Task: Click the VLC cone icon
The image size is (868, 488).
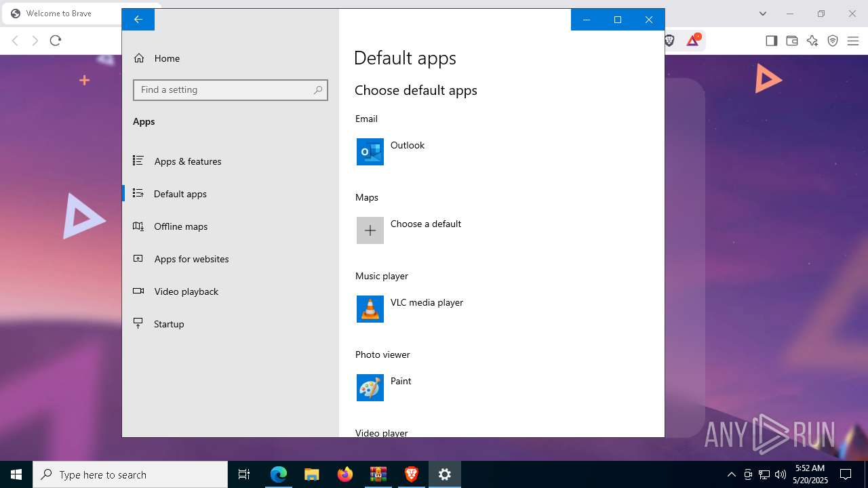Action: [370, 309]
